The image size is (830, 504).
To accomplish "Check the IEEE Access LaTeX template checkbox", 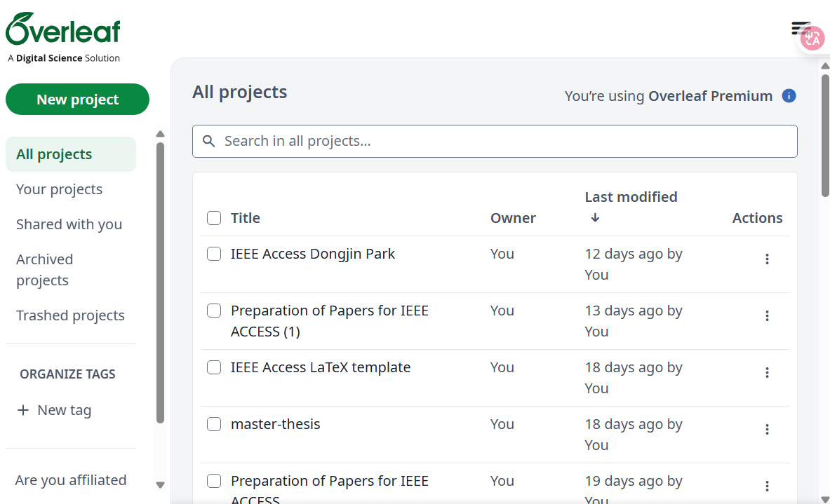I will [x=214, y=367].
